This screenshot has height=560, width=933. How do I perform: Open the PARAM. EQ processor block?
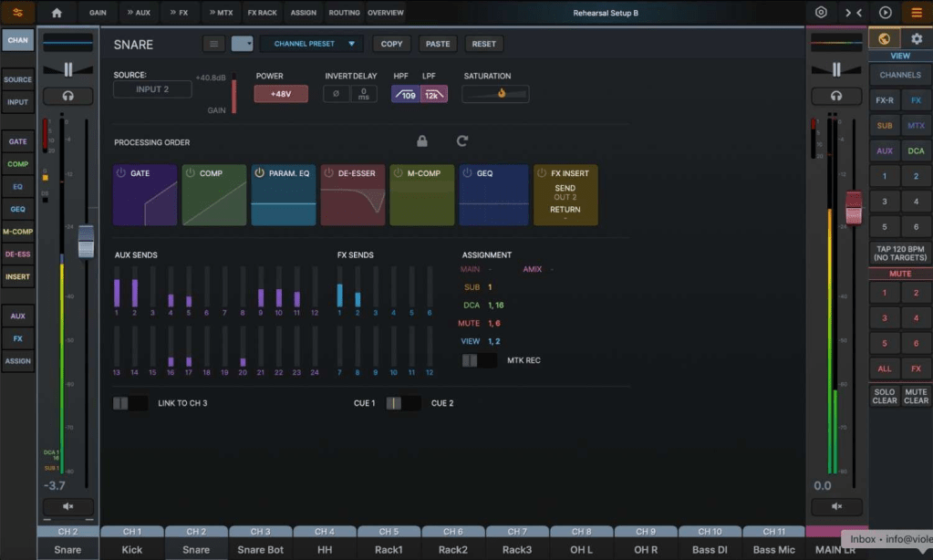pos(283,194)
